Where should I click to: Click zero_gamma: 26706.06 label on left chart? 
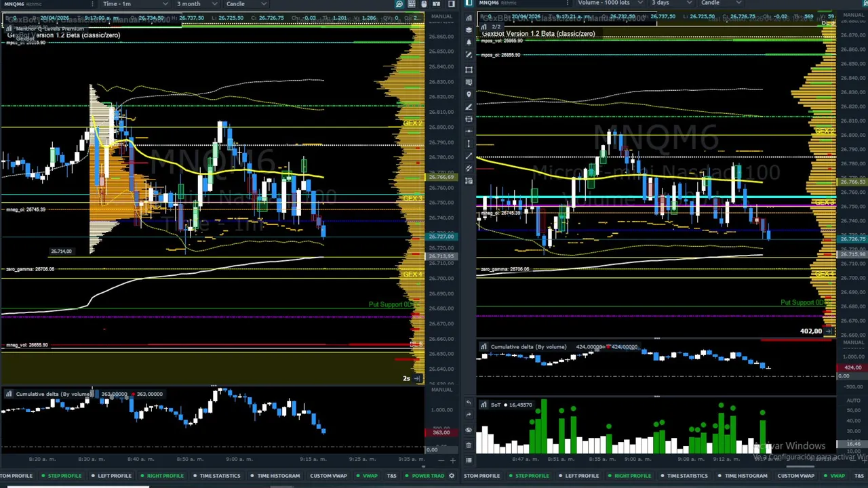30,269
